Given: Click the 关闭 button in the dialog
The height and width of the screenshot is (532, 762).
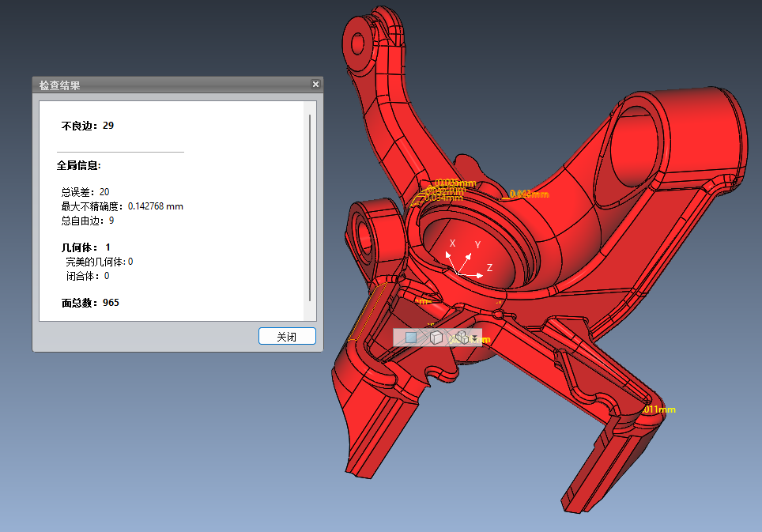Looking at the screenshot, I should tap(287, 336).
